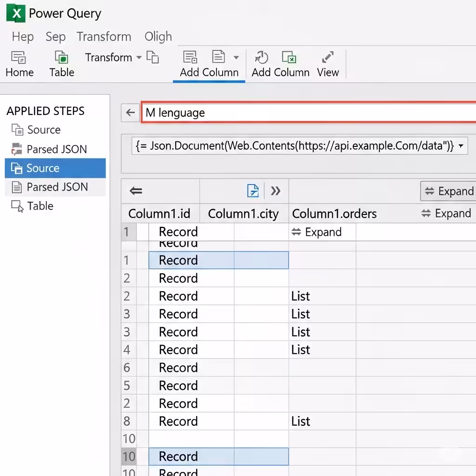Switch to the Transform ribbon tab

click(104, 37)
